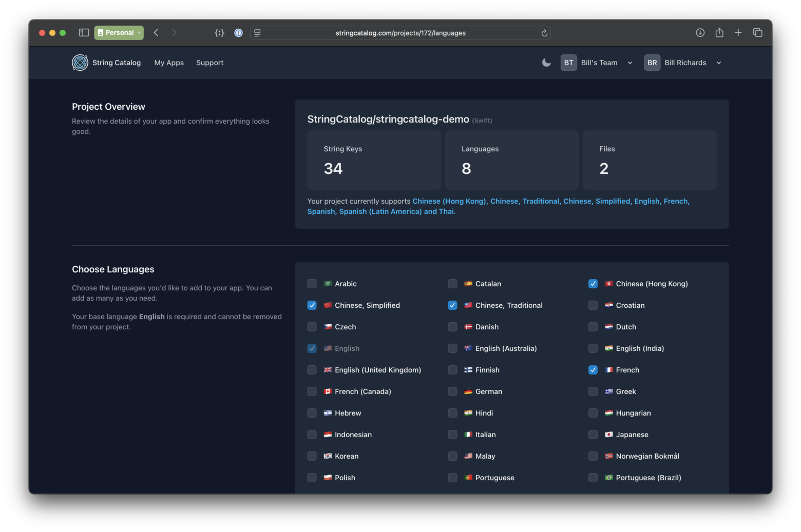The width and height of the screenshot is (801, 532).
Task: Open the curly braces extension icon
Action: 219,33
